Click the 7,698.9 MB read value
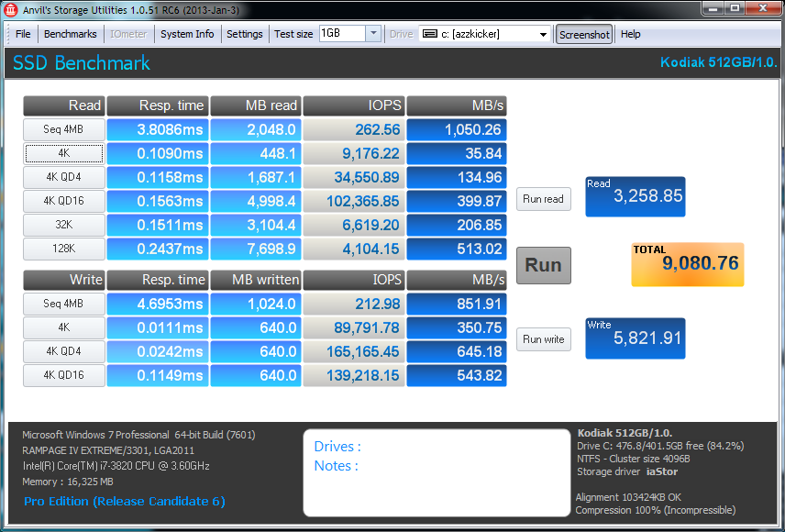Screen dimensions: 785x532 point(256,249)
